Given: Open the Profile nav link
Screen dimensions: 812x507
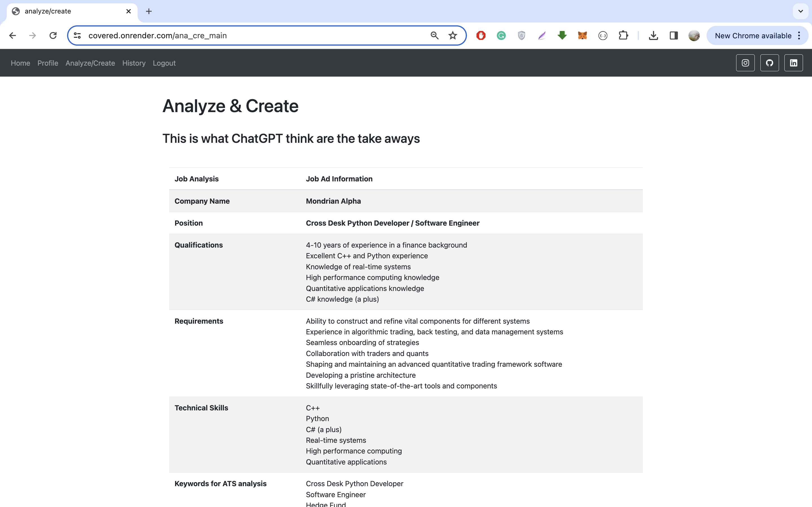Looking at the screenshot, I should pos(48,63).
